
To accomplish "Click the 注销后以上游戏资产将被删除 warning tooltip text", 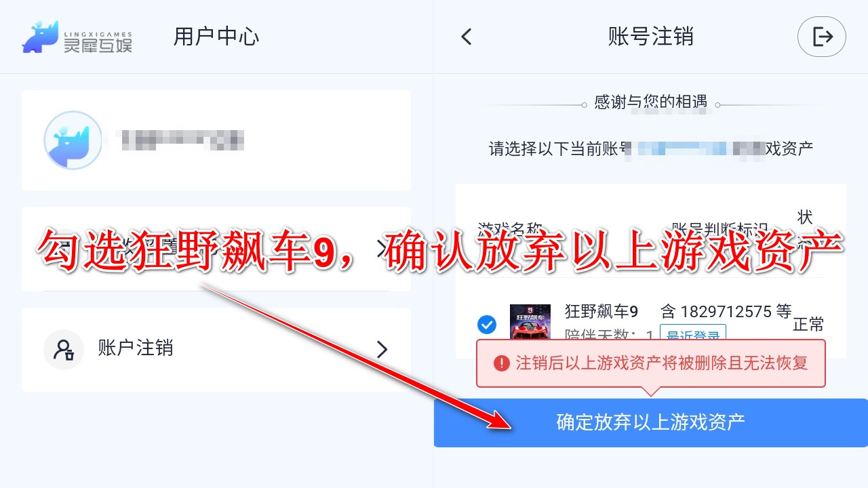I will tap(662, 363).
